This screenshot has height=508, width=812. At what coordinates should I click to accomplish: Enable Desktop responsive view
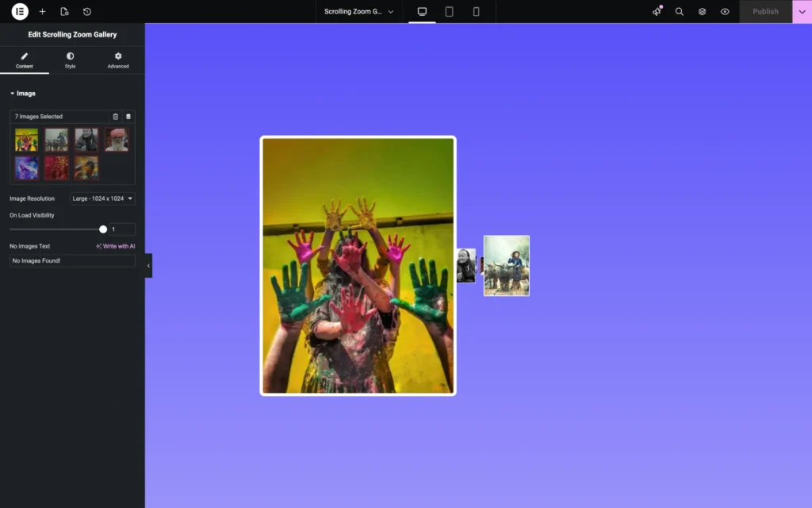(422, 11)
